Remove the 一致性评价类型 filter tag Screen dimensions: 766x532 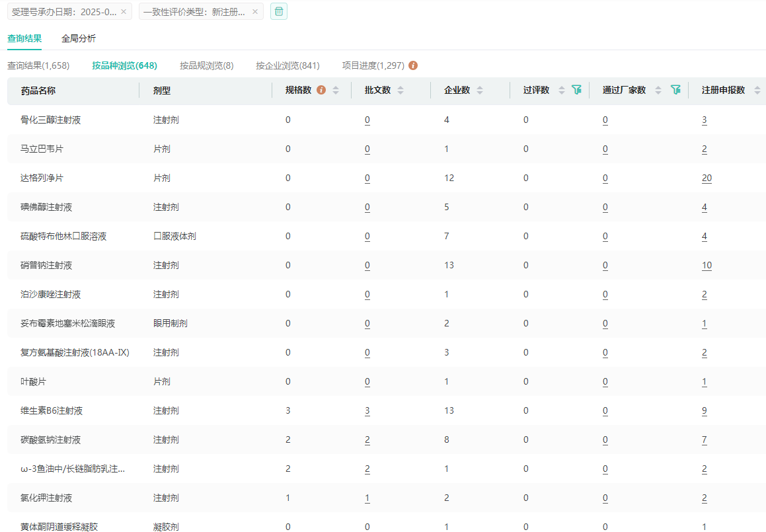[254, 12]
